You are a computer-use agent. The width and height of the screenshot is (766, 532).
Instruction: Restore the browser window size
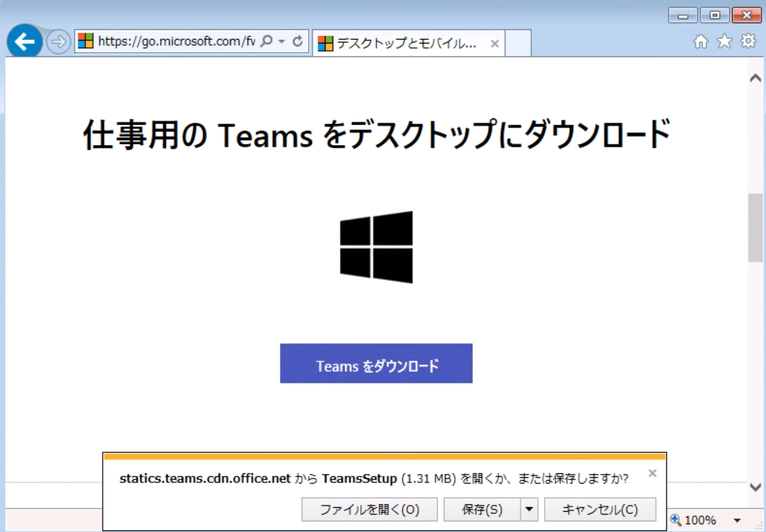715,15
